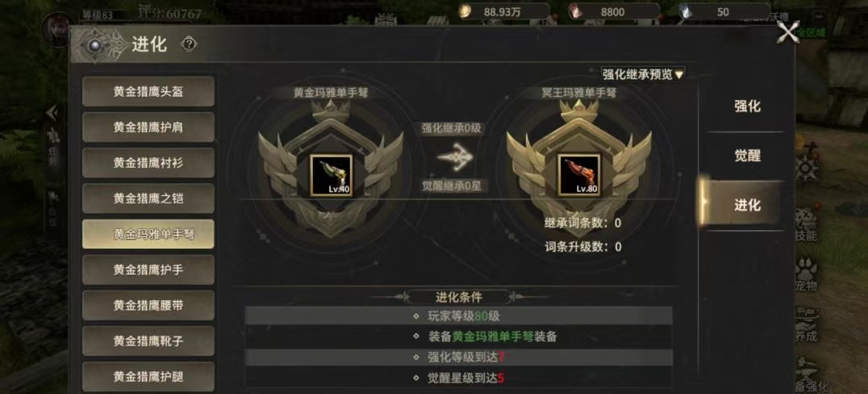This screenshot has width=868, height=394.
Task: Select the 冥王玛雅单手弩 Lv.80 weapon icon
Action: (x=578, y=175)
